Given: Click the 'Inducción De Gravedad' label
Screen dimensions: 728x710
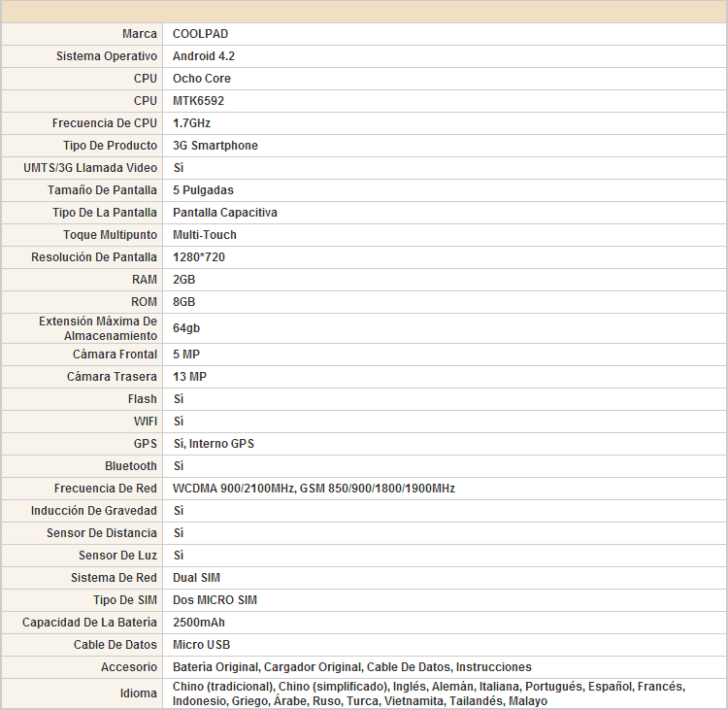Looking at the screenshot, I should pos(94,510).
